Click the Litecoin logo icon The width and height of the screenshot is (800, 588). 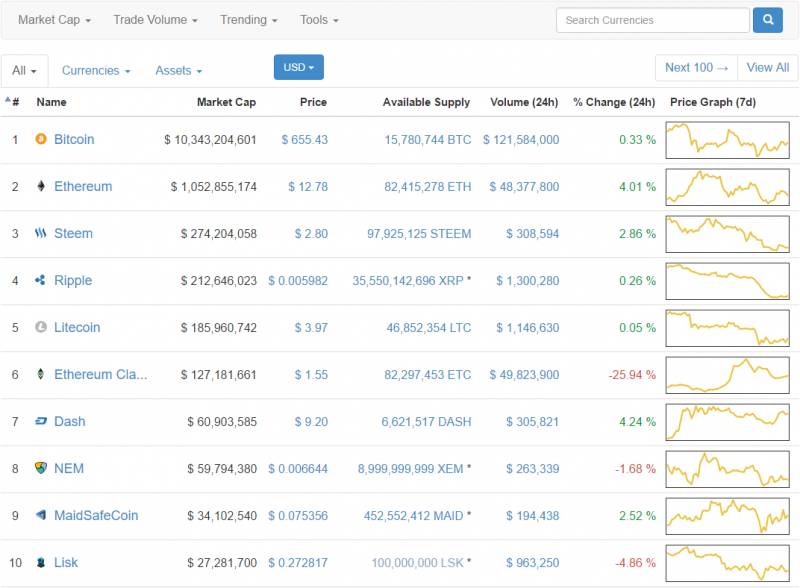(41, 327)
